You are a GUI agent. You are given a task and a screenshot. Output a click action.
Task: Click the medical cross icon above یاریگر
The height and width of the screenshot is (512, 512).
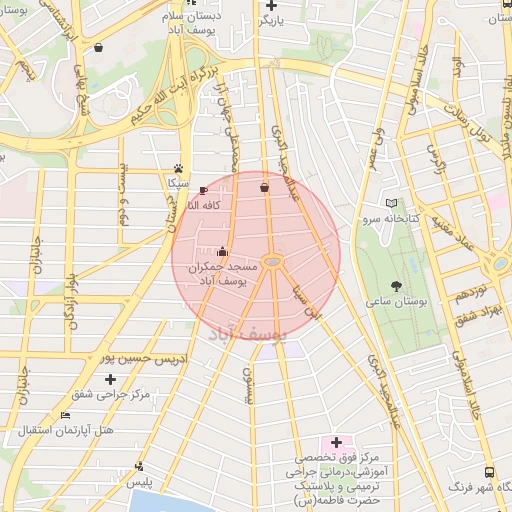tap(271, 5)
